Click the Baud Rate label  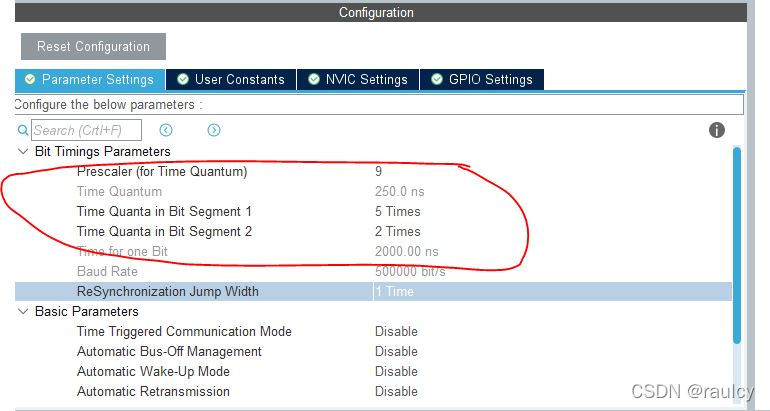coord(107,272)
